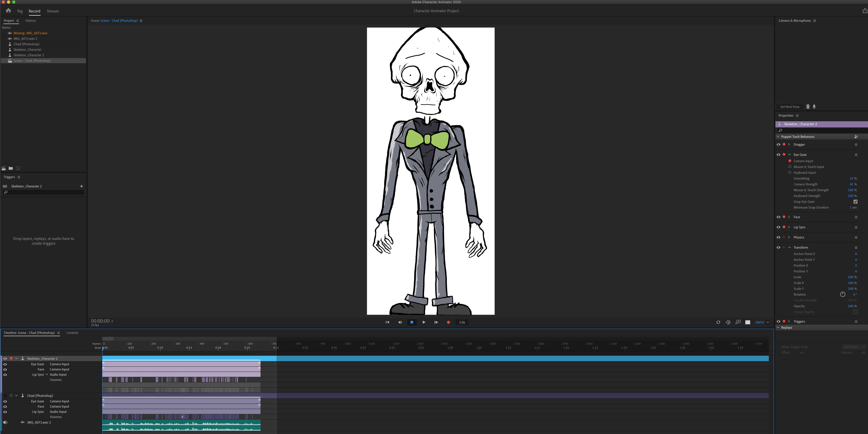The width and height of the screenshot is (868, 434).
Task: Open the zoom percentage dropdown
Action: click(x=768, y=322)
